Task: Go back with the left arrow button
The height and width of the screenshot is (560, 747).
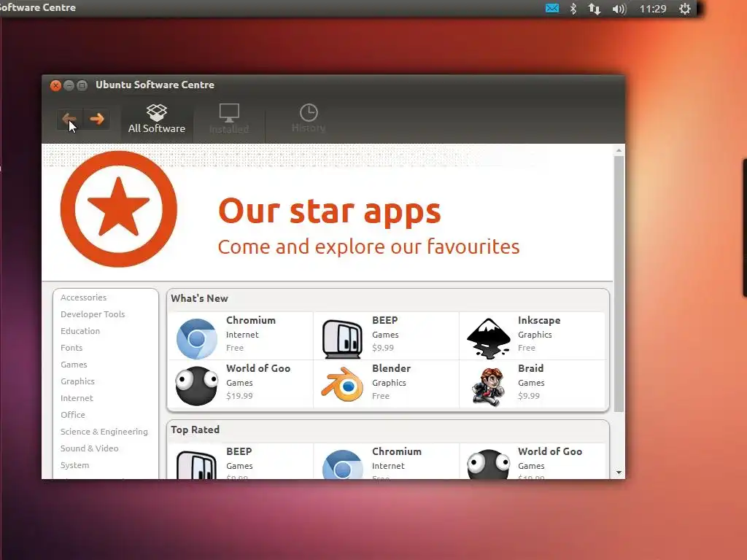Action: pos(69,119)
